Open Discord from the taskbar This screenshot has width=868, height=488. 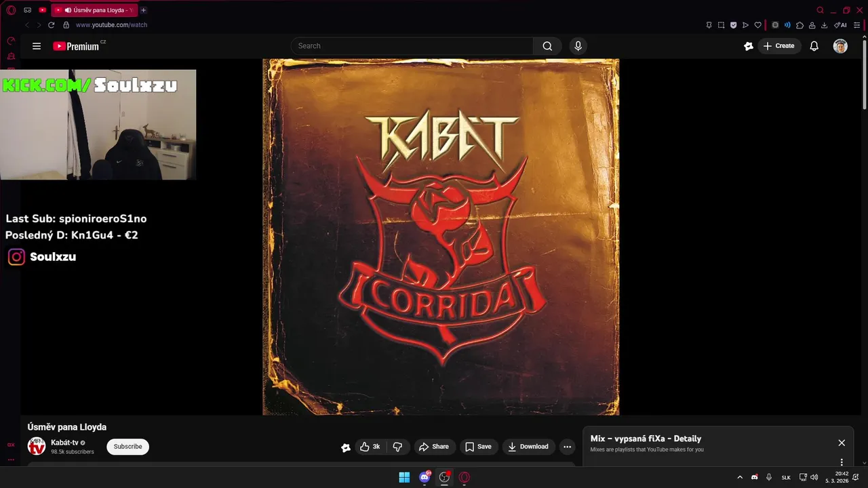[x=425, y=477]
